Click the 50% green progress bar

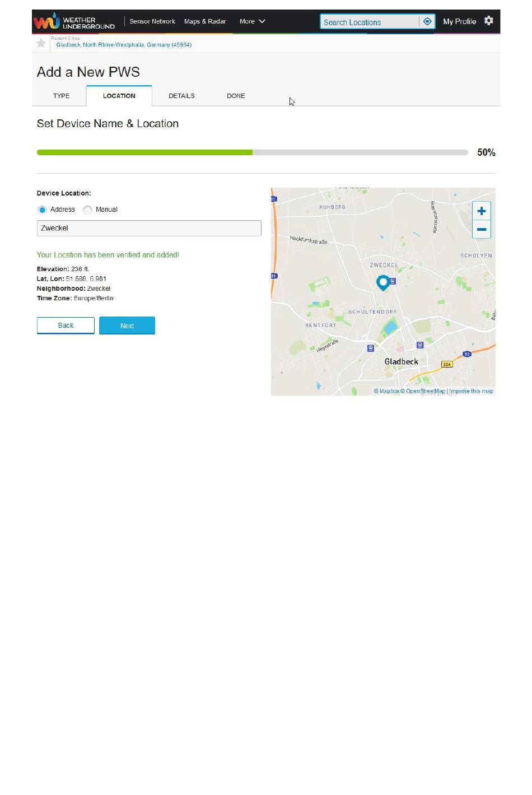tap(144, 152)
